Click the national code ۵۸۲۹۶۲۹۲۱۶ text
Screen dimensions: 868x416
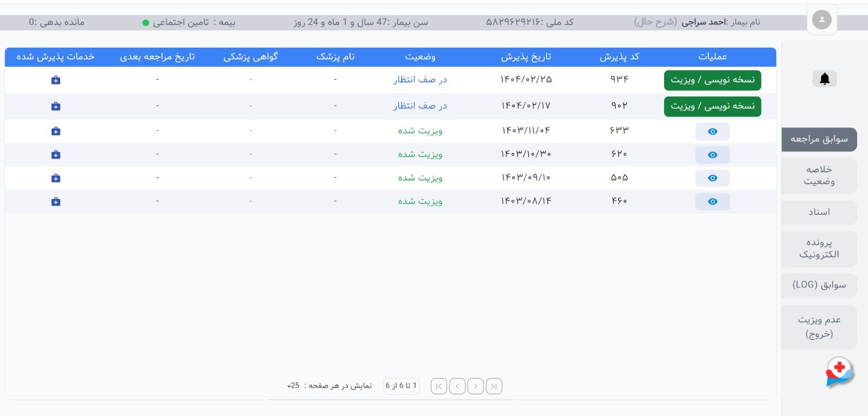coord(514,22)
